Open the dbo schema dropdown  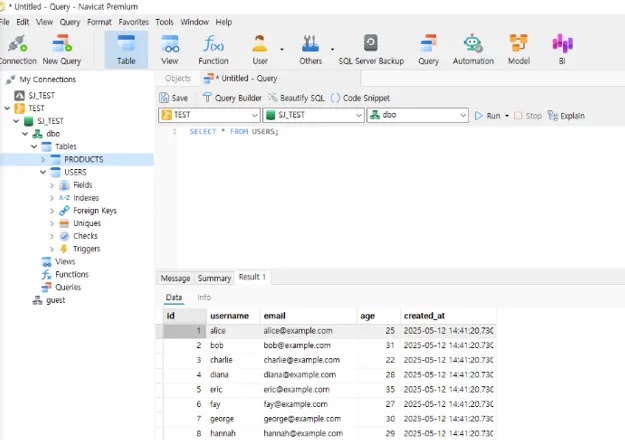[x=418, y=115]
